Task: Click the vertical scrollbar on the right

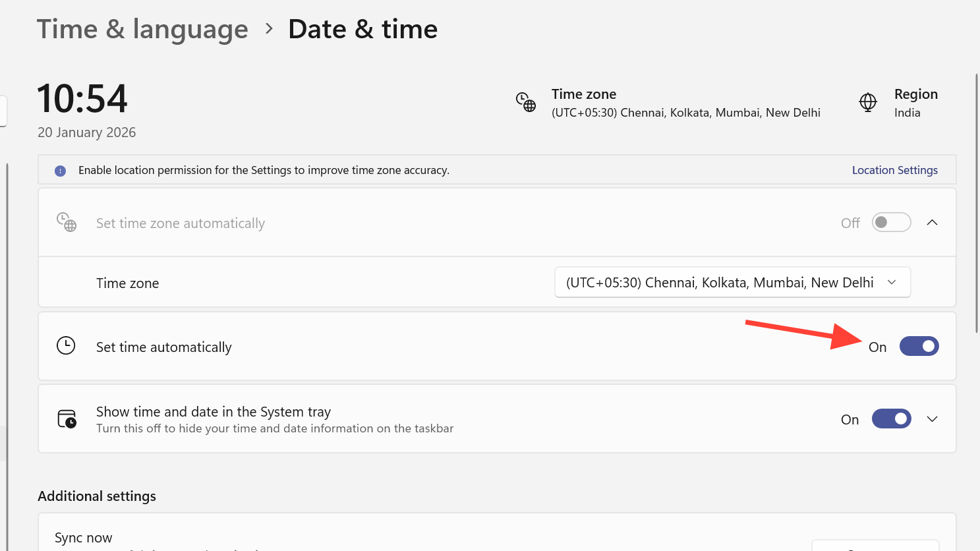Action: (976, 198)
